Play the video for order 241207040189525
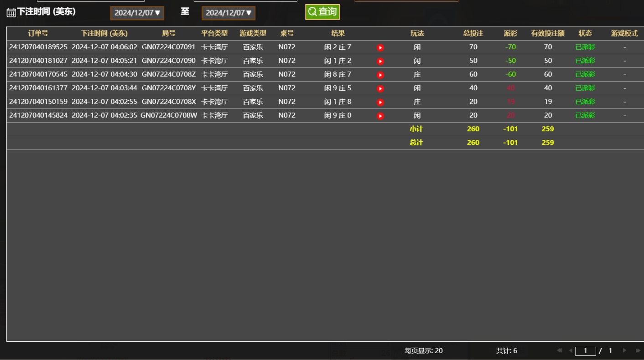The image size is (644, 360). point(380,47)
